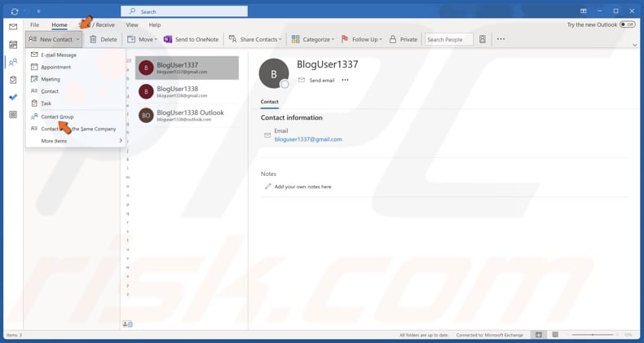Open the Calendar module in the sidebar
The width and height of the screenshot is (644, 343).
(x=13, y=45)
